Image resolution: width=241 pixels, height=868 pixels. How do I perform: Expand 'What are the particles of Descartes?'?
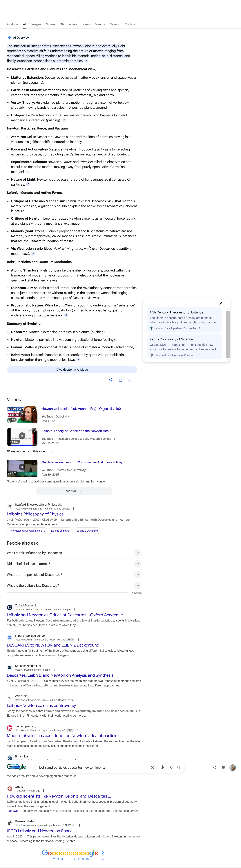click(x=74, y=575)
